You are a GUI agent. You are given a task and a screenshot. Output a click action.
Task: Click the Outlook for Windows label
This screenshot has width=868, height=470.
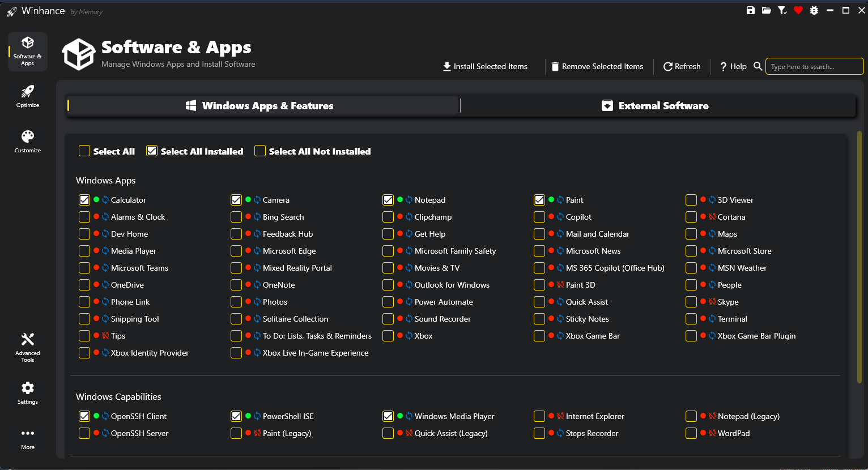point(452,285)
